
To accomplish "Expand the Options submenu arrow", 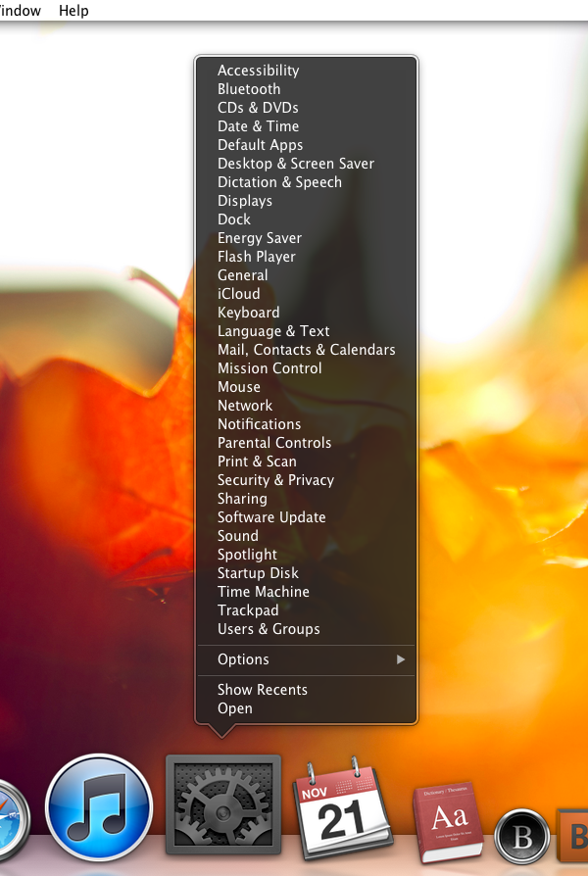I will click(x=400, y=659).
